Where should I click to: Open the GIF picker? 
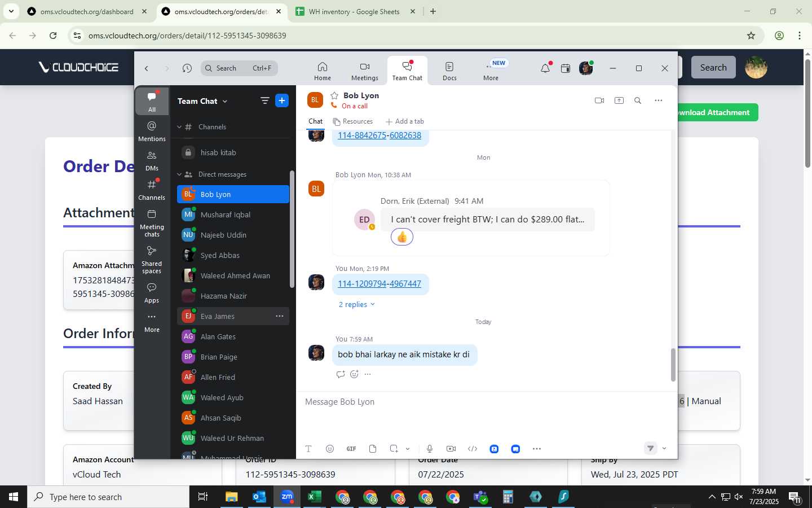tap(351, 449)
